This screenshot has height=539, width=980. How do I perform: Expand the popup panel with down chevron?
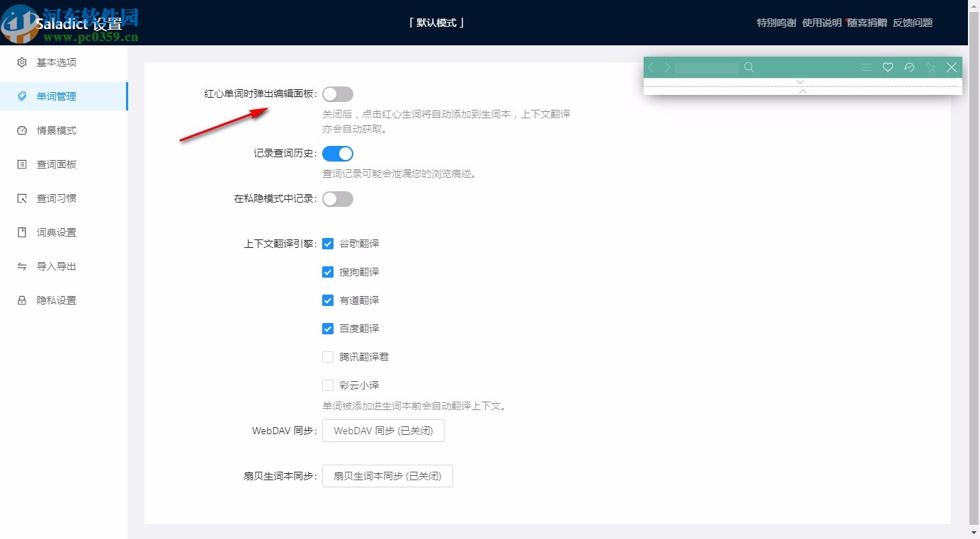pos(801,81)
